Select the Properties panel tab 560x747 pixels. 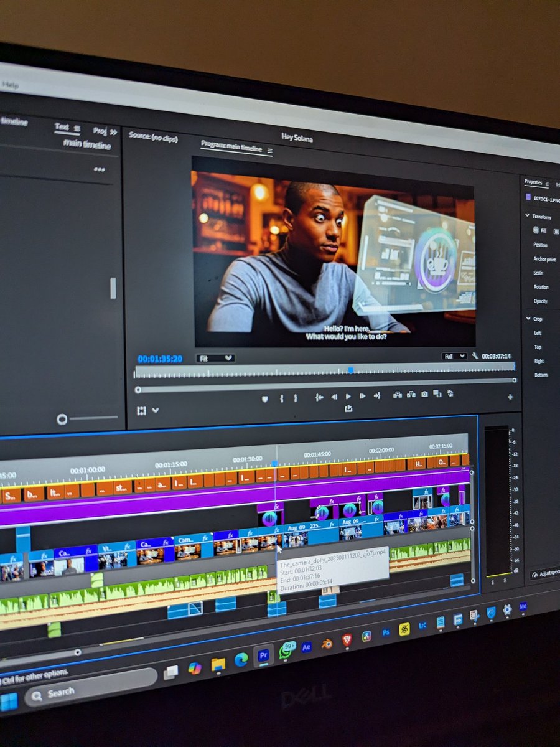[x=533, y=182]
